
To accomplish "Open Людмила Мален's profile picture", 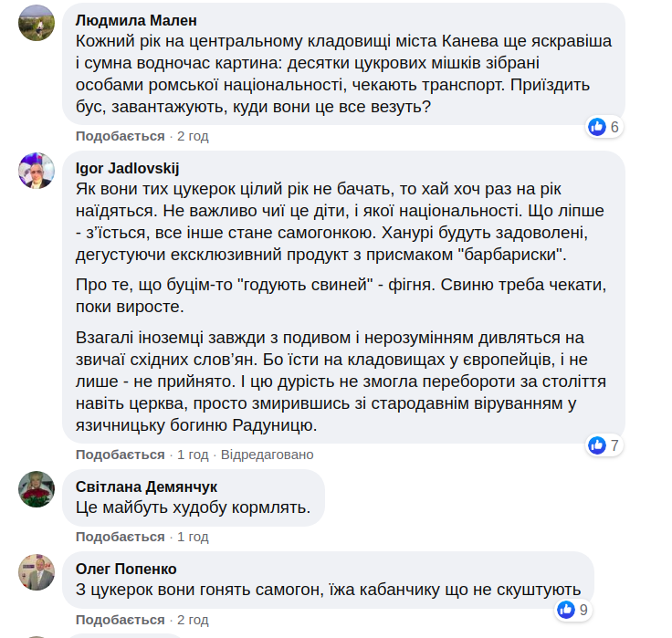I will point(37,23).
